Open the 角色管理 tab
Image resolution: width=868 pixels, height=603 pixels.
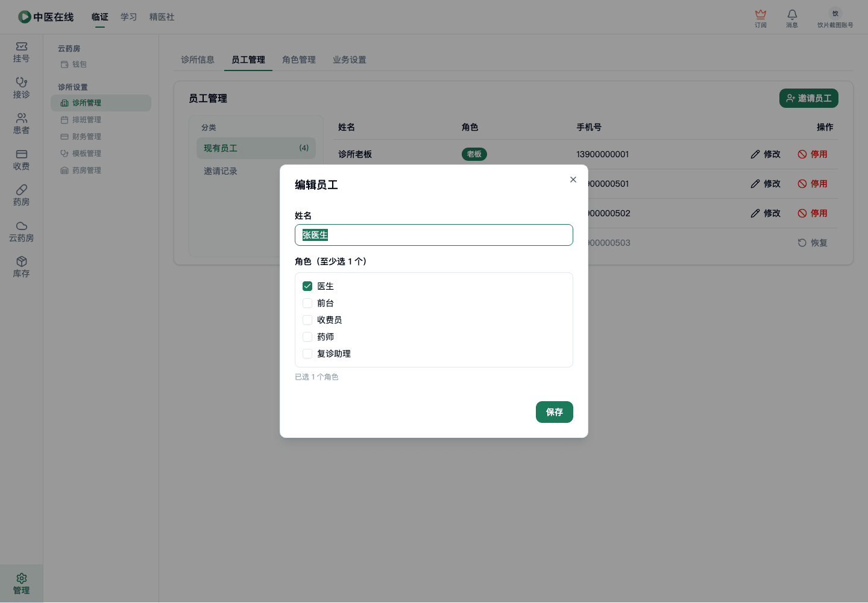tap(299, 60)
